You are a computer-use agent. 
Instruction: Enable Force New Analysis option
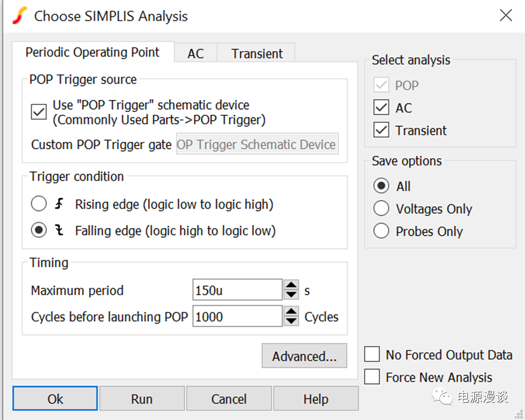[x=372, y=377]
